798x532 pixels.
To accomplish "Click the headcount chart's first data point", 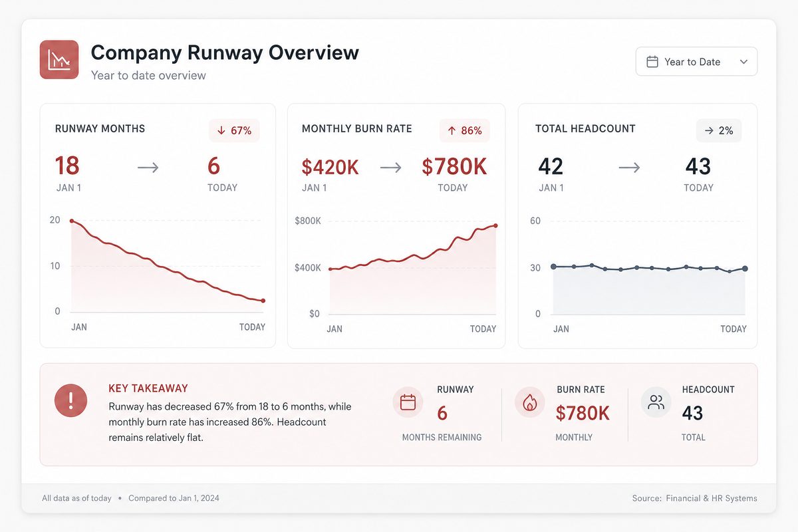I will 553,267.
